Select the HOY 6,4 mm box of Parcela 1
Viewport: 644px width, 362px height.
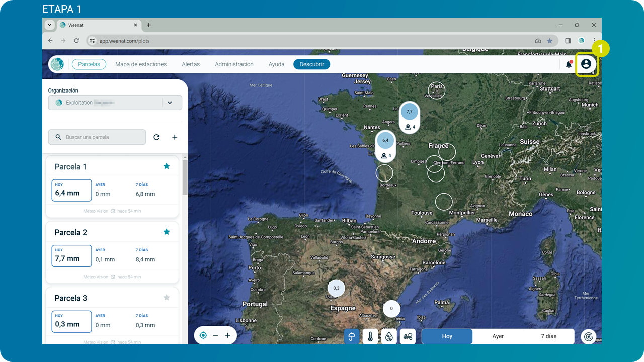[71, 190]
